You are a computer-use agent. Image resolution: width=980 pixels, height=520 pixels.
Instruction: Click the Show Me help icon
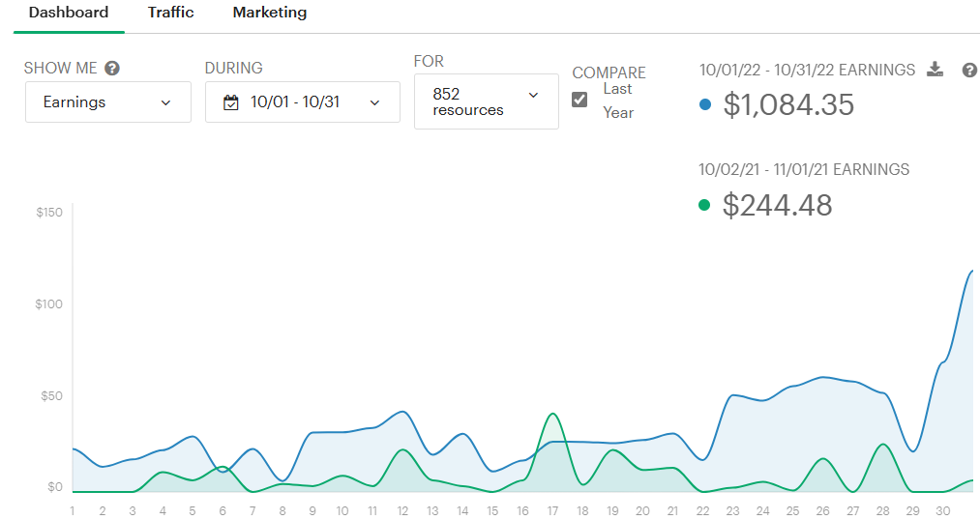[x=112, y=68]
